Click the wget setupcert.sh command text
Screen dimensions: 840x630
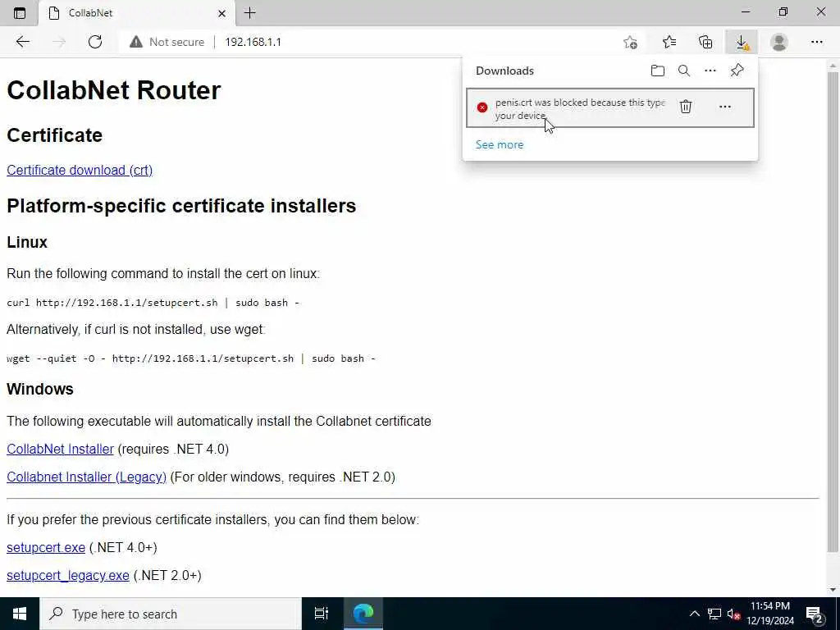(190, 358)
